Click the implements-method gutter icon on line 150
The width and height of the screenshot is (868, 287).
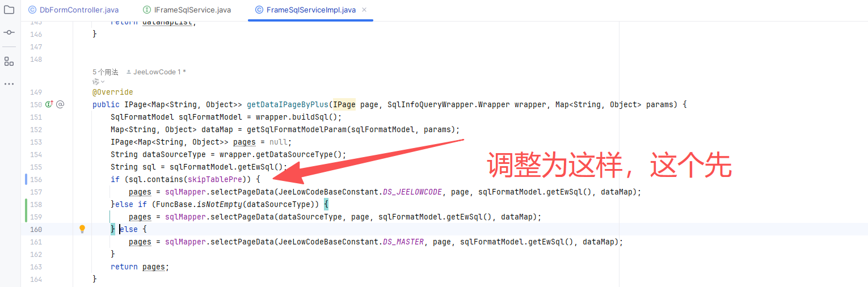click(x=49, y=104)
